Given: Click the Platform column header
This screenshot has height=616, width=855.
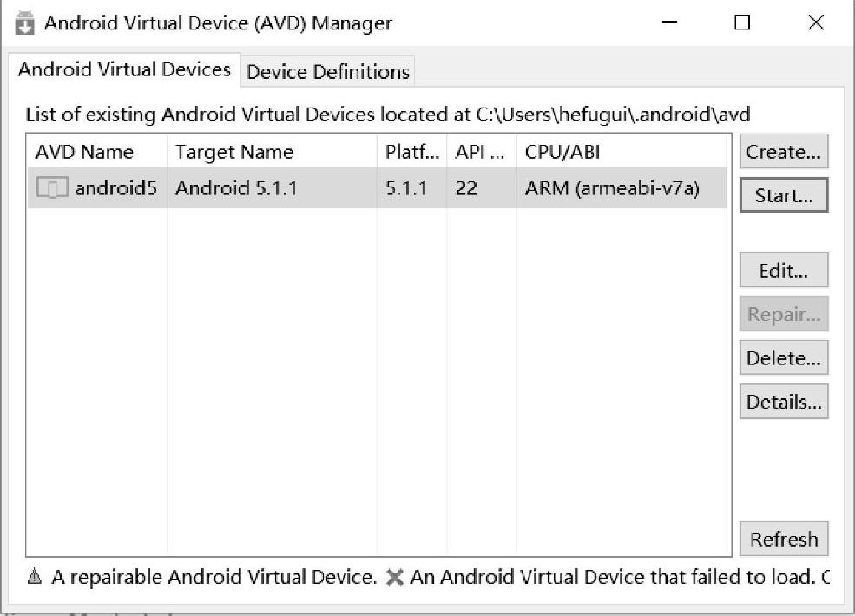Looking at the screenshot, I should pos(411,152).
